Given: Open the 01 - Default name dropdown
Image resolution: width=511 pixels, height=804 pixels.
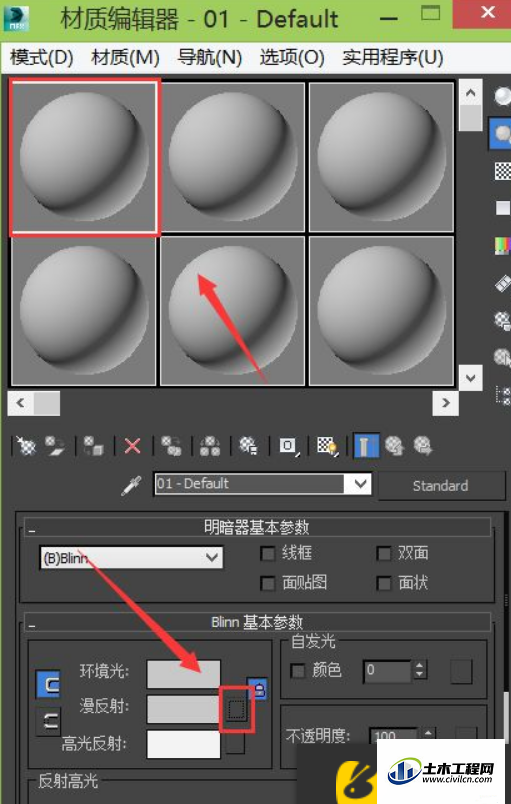Looking at the screenshot, I should 361,484.
